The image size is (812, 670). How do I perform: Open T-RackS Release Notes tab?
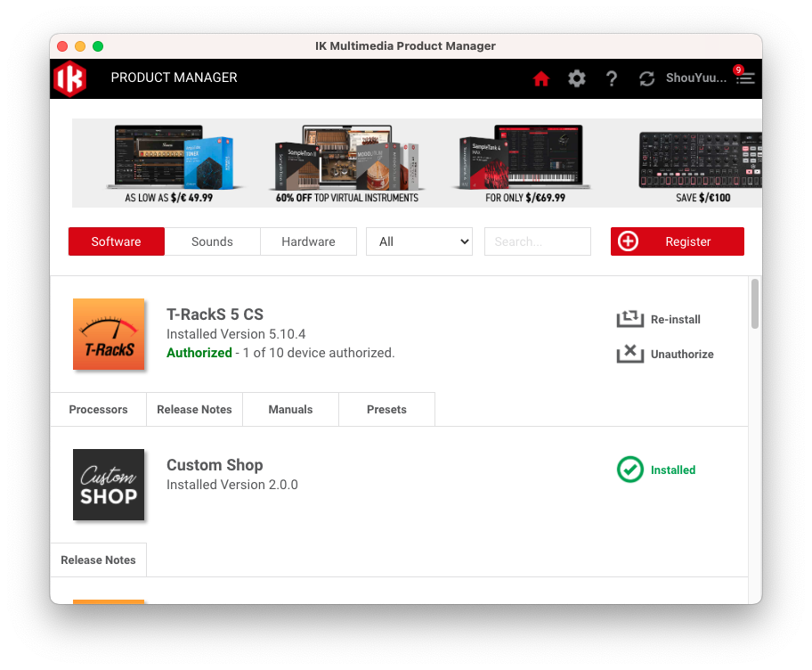coord(195,409)
